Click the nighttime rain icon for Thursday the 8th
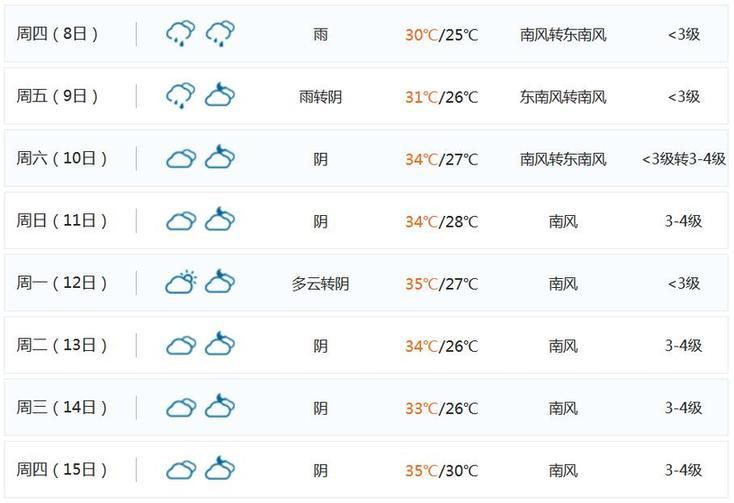Screen dimensions: 734x503 pos(220,34)
